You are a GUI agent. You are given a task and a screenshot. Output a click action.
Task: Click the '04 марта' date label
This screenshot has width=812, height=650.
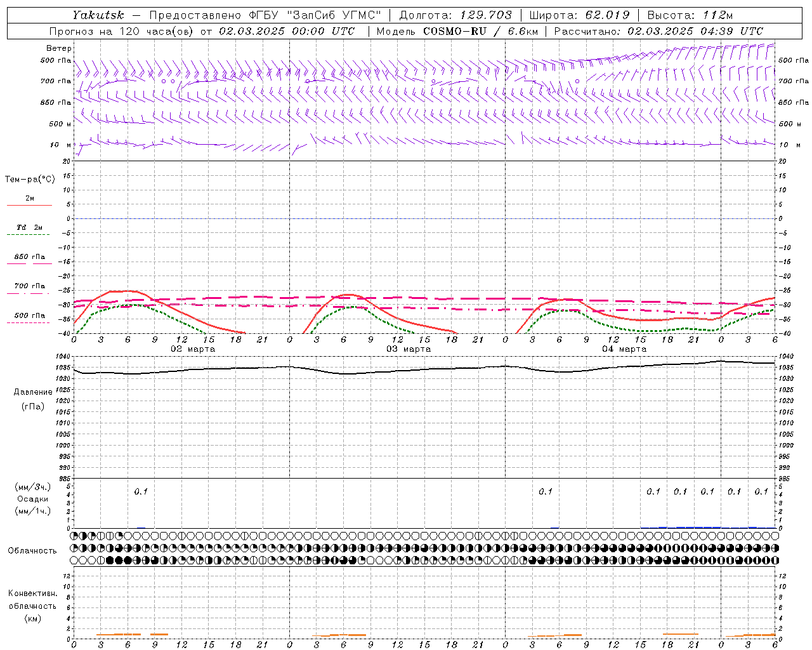(x=624, y=349)
